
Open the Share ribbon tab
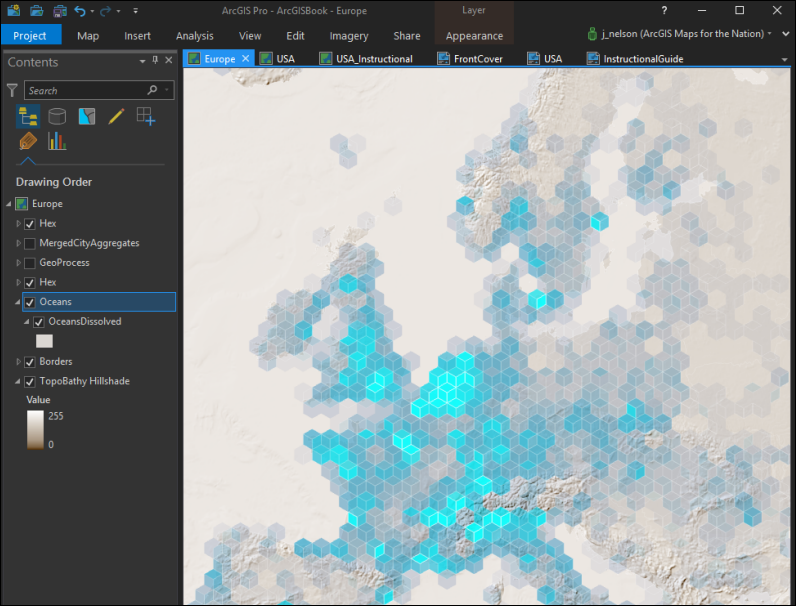407,36
